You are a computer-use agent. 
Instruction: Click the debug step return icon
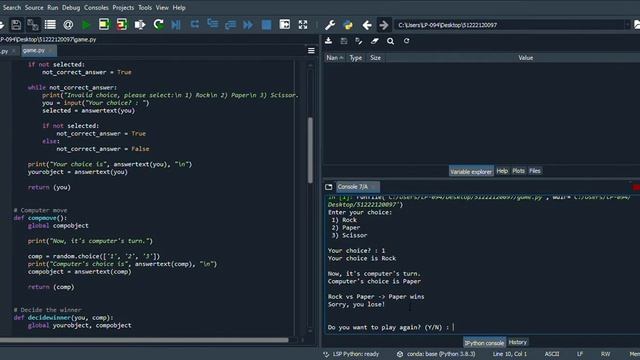[x=230, y=25]
